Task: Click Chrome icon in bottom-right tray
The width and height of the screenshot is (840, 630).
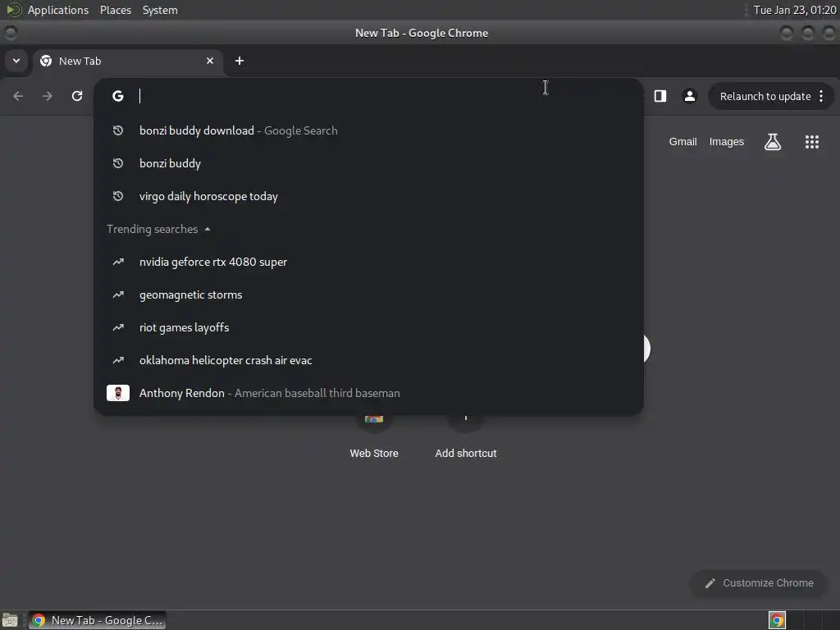Action: (777, 620)
